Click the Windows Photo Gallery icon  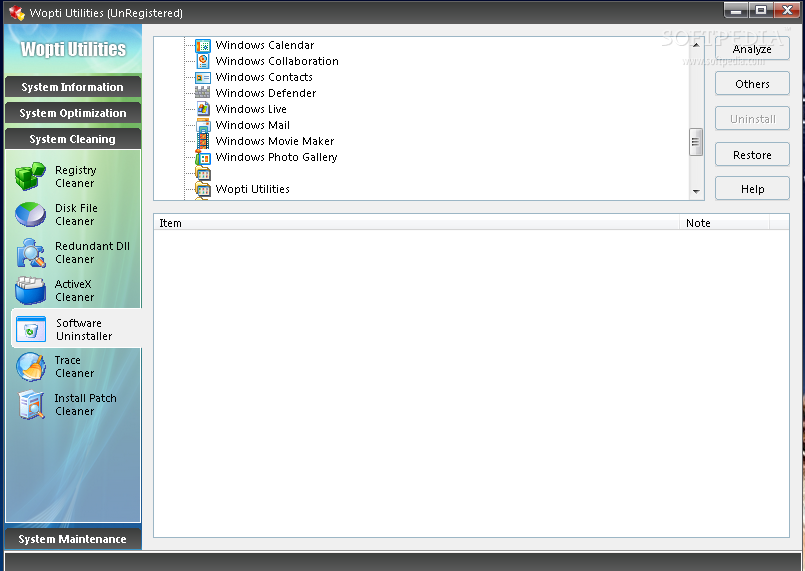point(203,157)
